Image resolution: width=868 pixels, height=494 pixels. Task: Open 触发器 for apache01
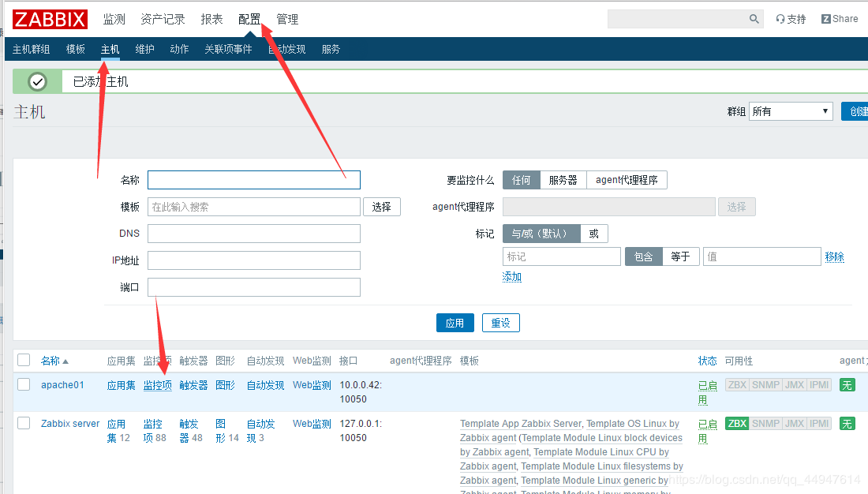click(x=194, y=385)
